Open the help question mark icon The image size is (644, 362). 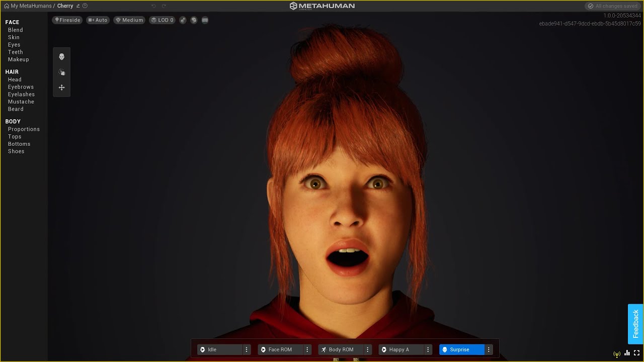(85, 6)
